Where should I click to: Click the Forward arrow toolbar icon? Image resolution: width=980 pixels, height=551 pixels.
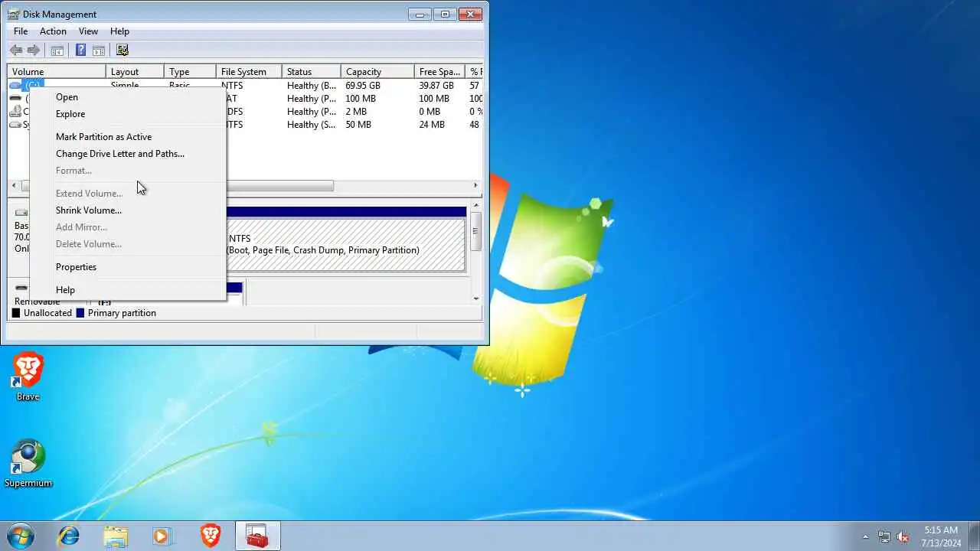[33, 51]
